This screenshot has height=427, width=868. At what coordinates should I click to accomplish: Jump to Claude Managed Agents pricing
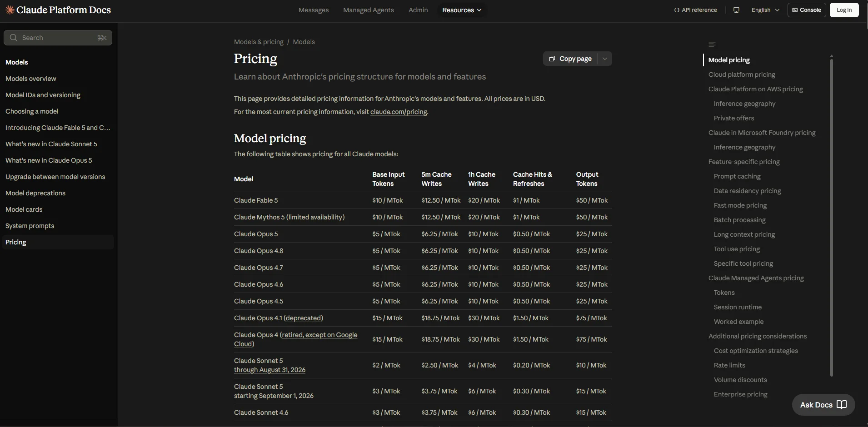coord(756,278)
